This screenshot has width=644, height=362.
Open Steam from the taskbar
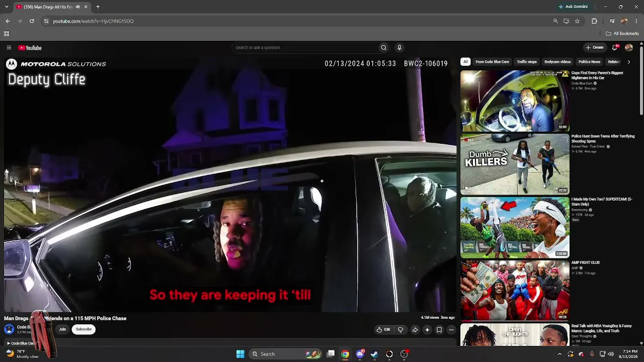374,354
